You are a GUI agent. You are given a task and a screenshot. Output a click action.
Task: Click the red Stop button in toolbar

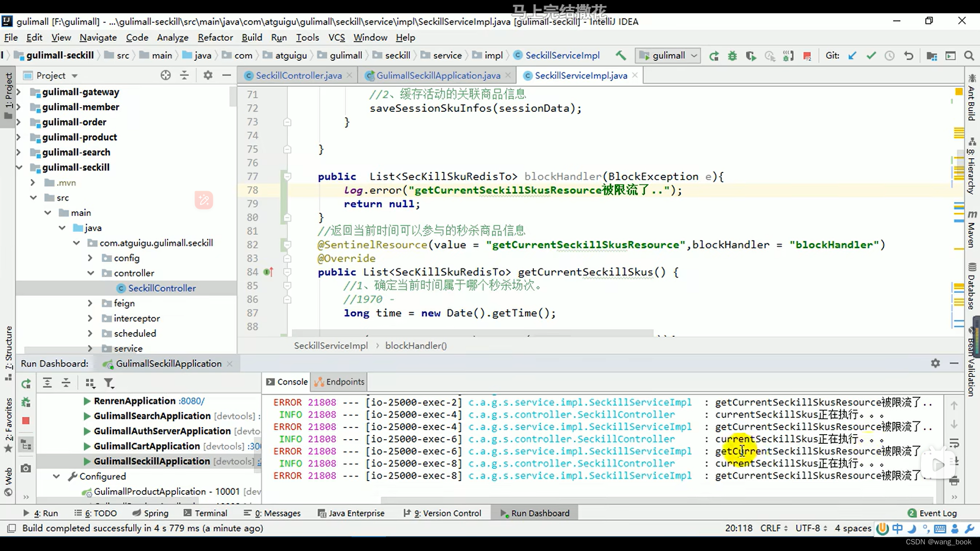[807, 56]
